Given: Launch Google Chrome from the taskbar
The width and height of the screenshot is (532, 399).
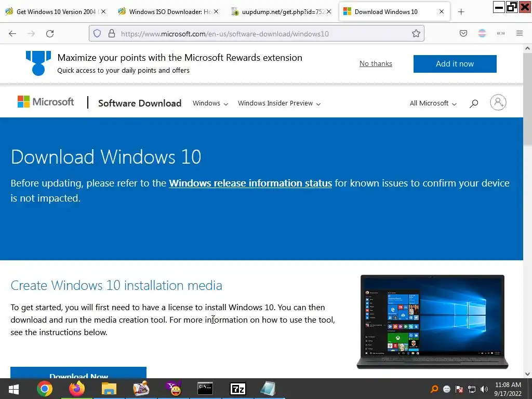Looking at the screenshot, I should [45, 389].
